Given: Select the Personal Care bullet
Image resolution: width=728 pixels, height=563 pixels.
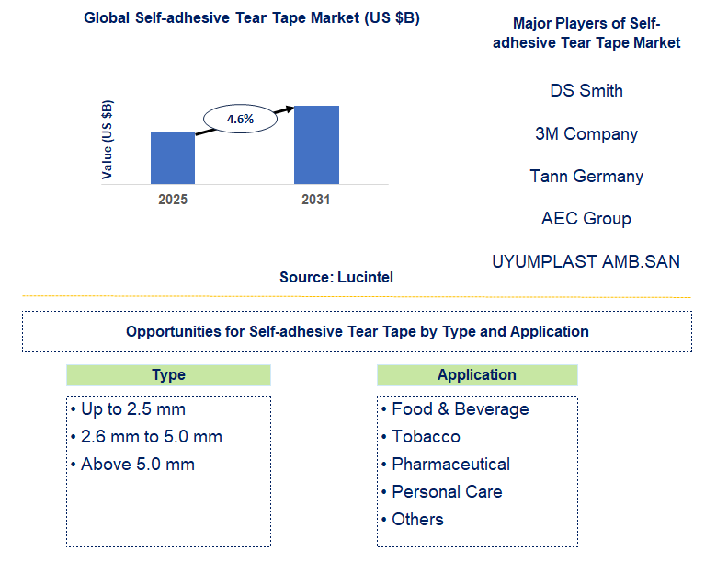Looking at the screenshot, I should coord(442,492).
